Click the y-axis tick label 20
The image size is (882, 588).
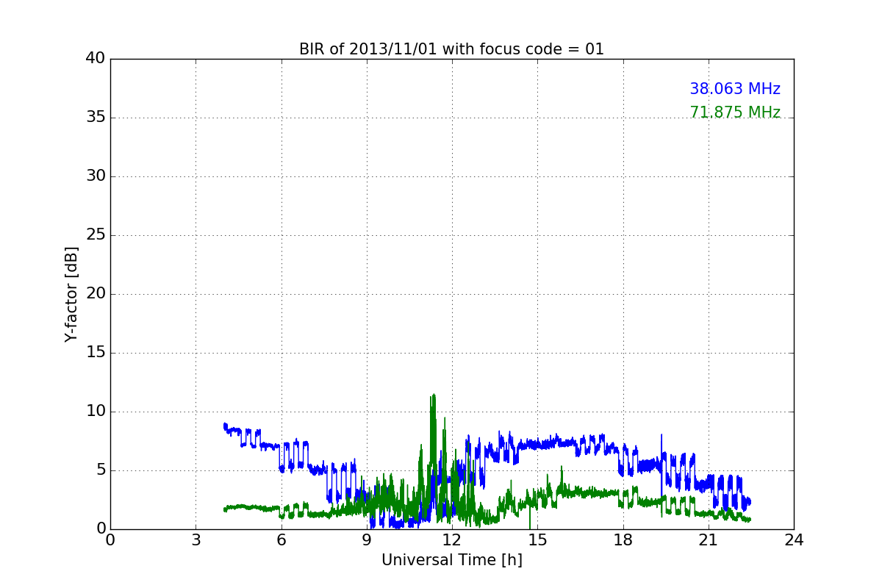coord(96,294)
